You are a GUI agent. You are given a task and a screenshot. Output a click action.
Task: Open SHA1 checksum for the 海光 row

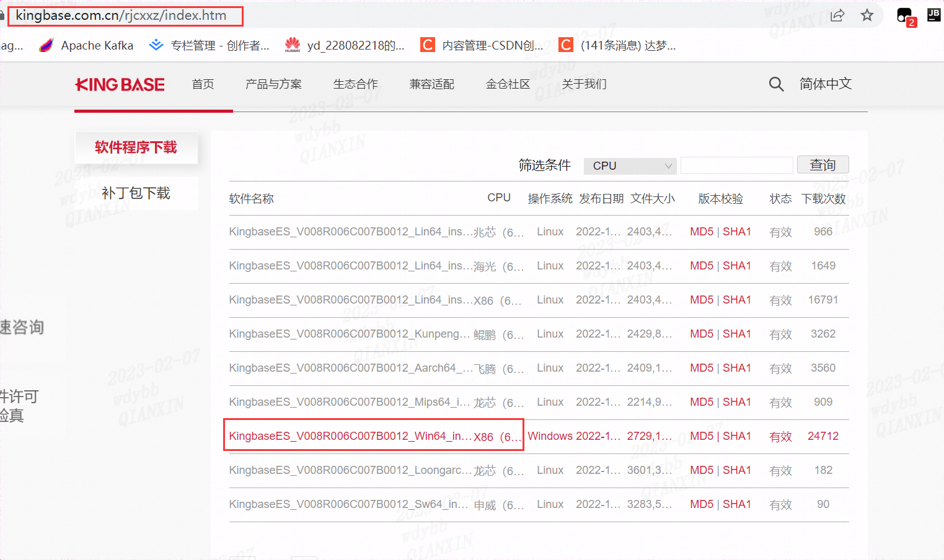tap(737, 266)
